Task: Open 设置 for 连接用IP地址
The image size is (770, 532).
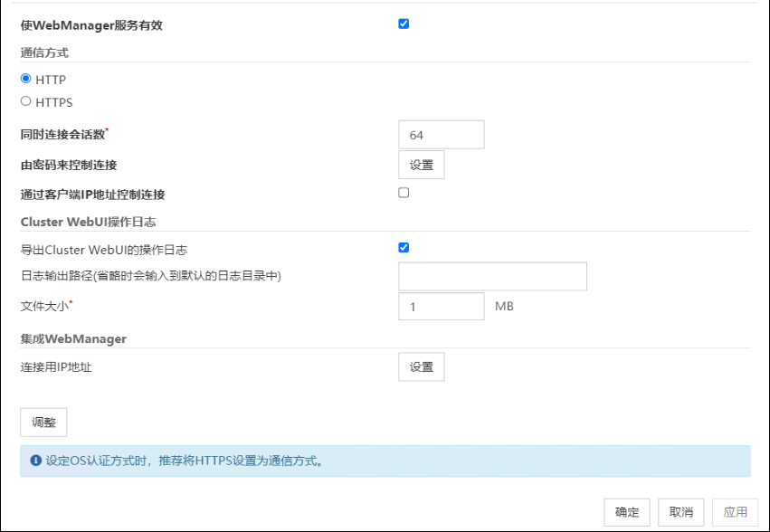Action: tap(421, 366)
